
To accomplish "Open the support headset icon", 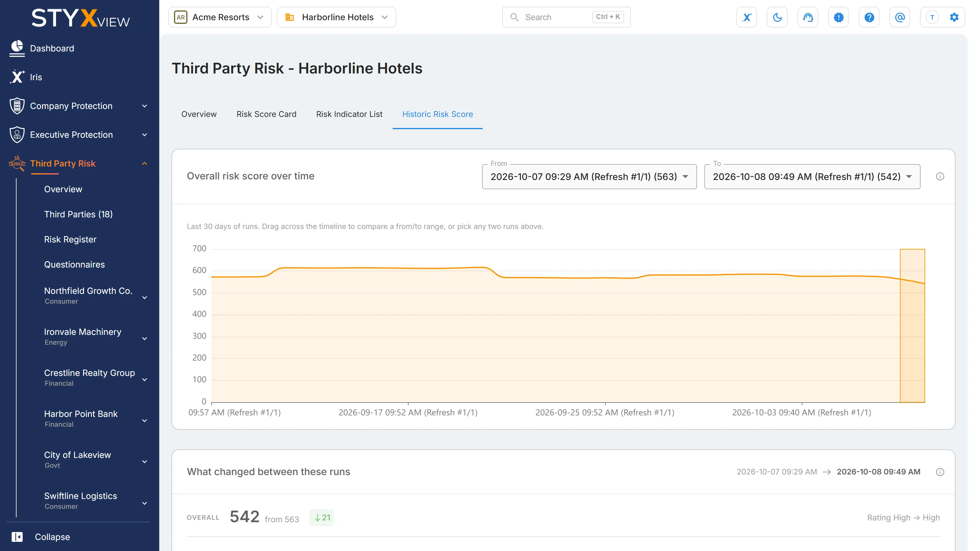I will (808, 17).
